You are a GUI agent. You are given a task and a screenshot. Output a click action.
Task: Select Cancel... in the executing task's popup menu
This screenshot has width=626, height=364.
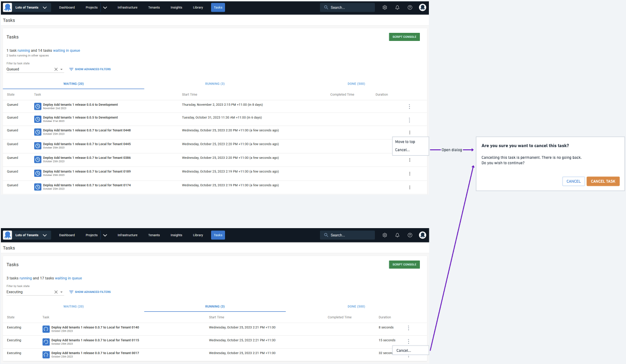[x=404, y=351]
